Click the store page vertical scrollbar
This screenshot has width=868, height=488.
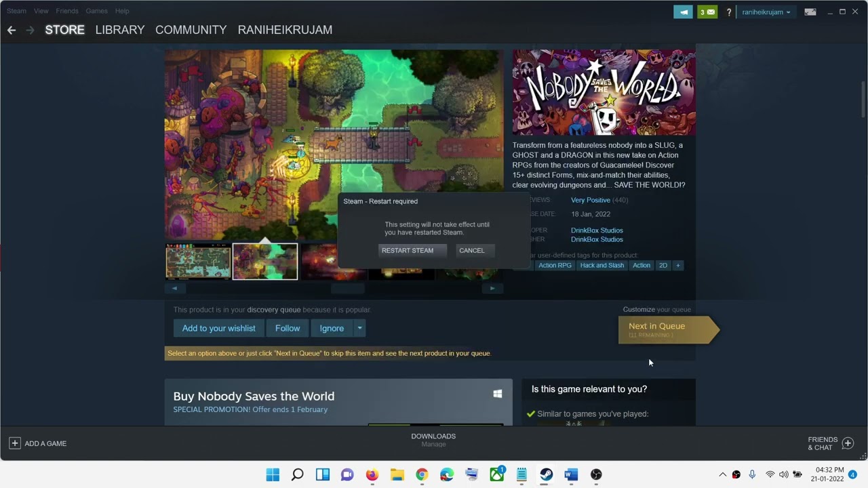click(x=863, y=99)
